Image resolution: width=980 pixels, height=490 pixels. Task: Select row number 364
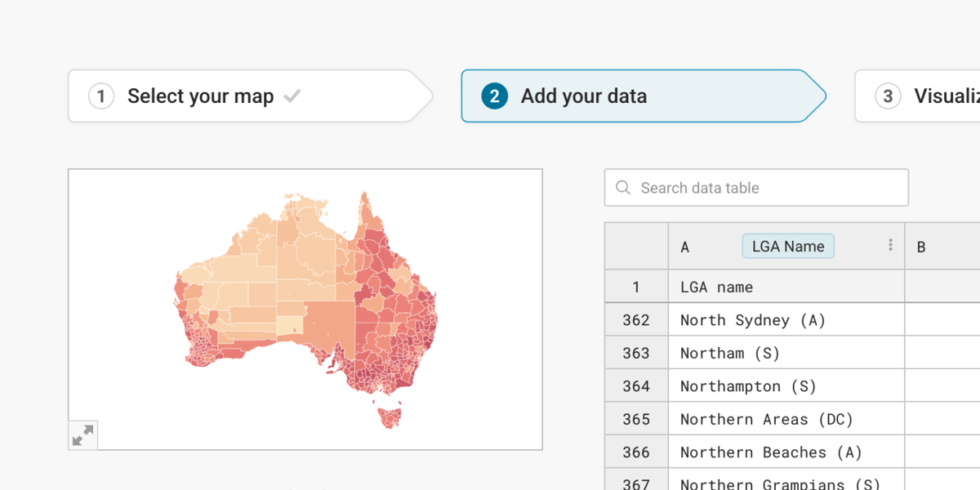[636, 385]
